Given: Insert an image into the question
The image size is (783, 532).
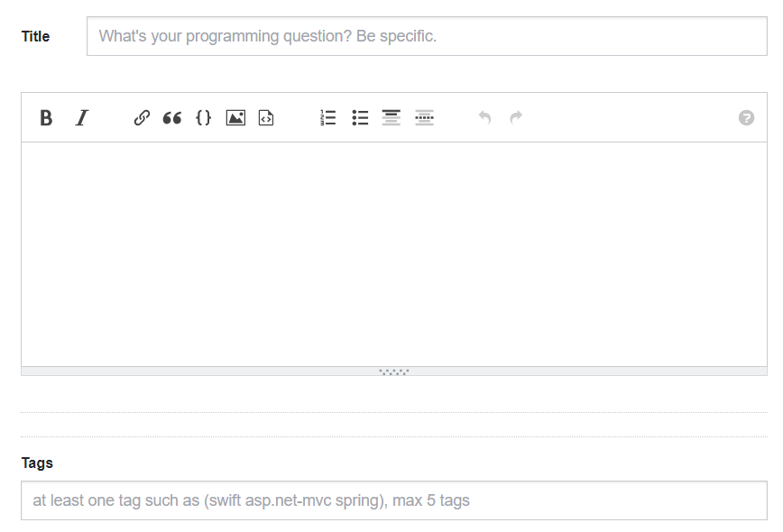Looking at the screenshot, I should pos(235,118).
